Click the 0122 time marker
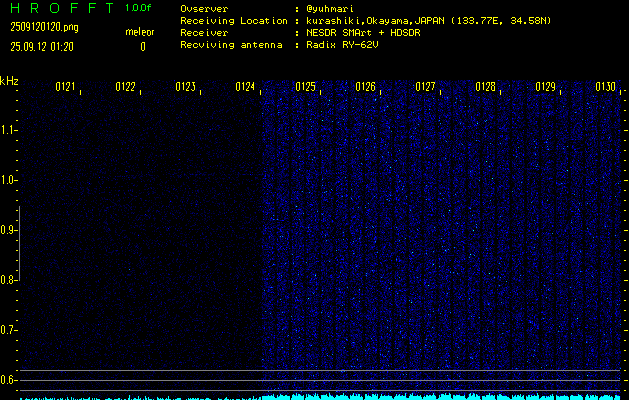Image resolution: width=629 pixels, height=400 pixels. (126, 87)
